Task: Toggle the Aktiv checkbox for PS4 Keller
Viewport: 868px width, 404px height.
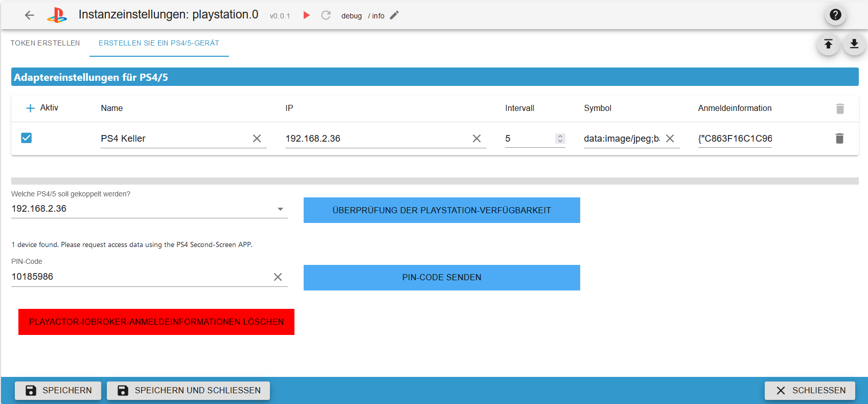Action: point(27,138)
